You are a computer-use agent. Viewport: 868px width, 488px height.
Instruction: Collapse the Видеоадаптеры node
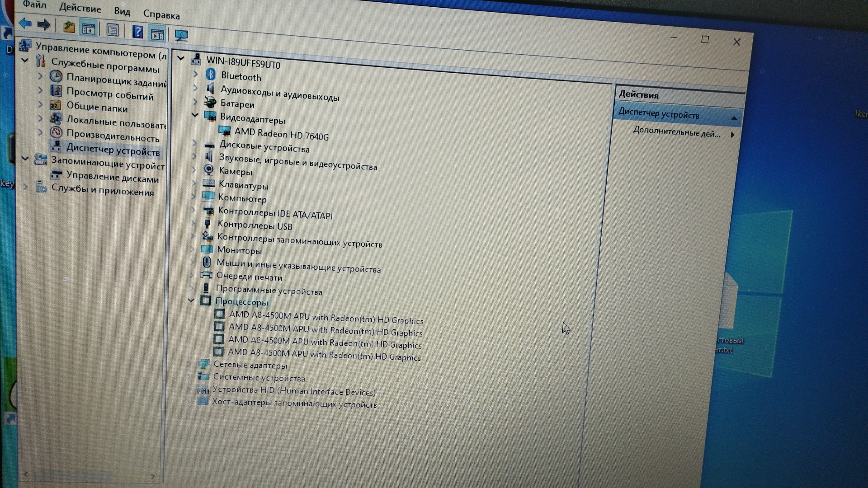(195, 115)
